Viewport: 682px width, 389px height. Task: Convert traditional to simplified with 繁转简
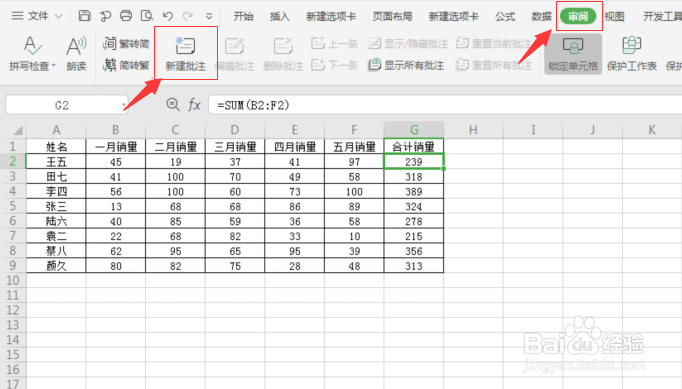(x=126, y=44)
